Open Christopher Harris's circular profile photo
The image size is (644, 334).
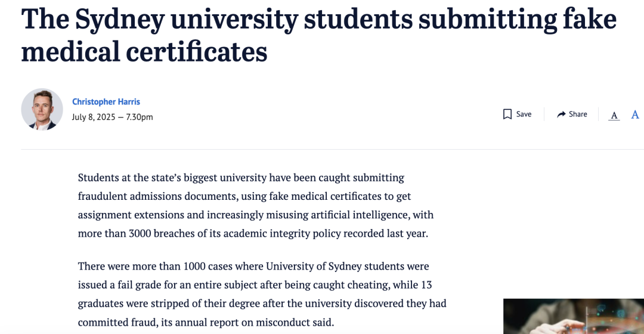coord(42,109)
